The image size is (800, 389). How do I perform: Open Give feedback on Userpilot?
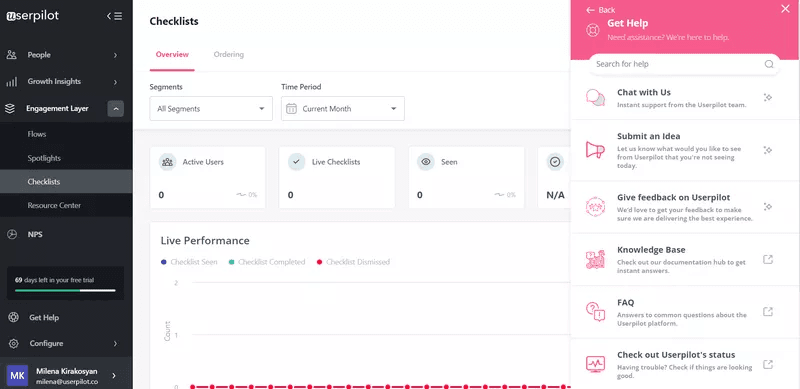(x=685, y=207)
